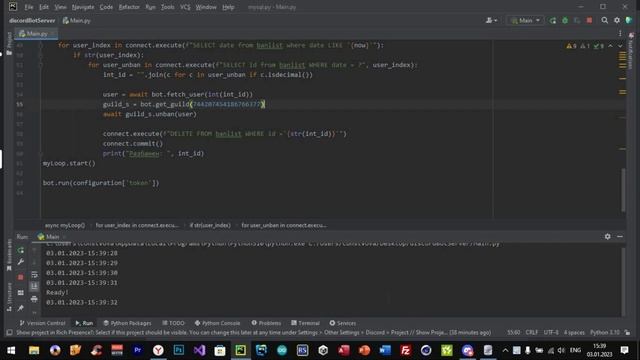Open IDE settings gear in top toolbar
The height and width of the screenshot is (360, 640).
click(617, 20)
